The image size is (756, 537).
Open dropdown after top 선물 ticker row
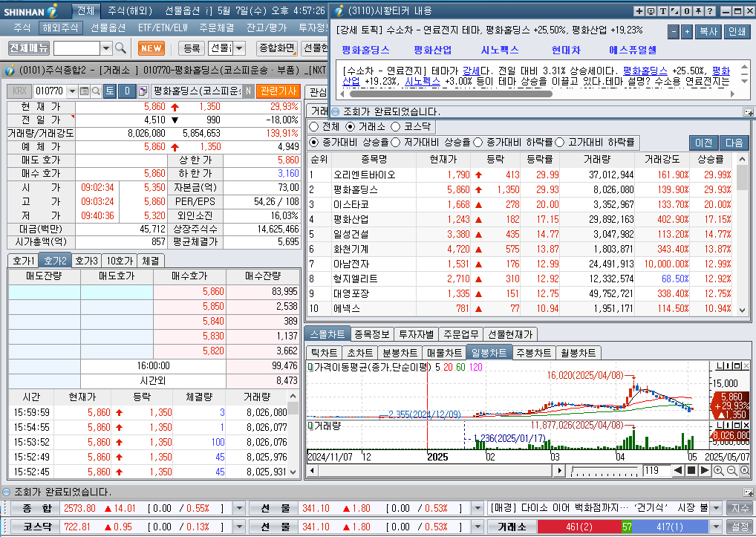point(478,508)
